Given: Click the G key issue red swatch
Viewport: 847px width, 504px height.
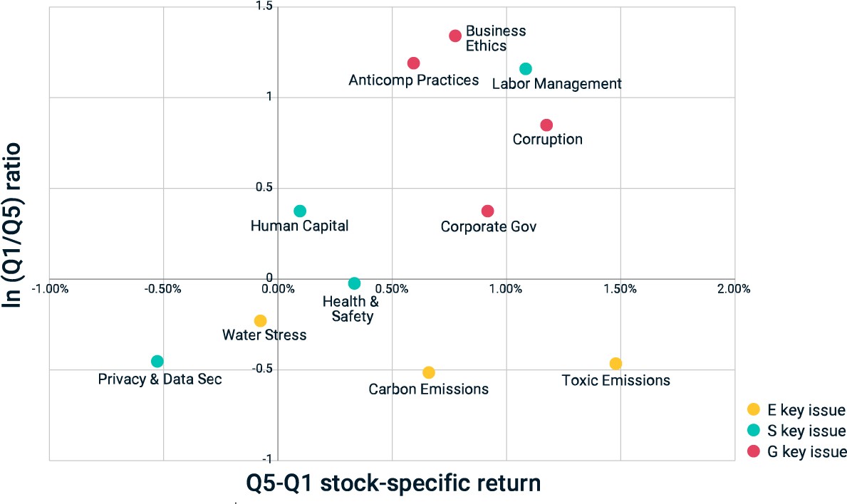Looking at the screenshot, I should tap(754, 451).
